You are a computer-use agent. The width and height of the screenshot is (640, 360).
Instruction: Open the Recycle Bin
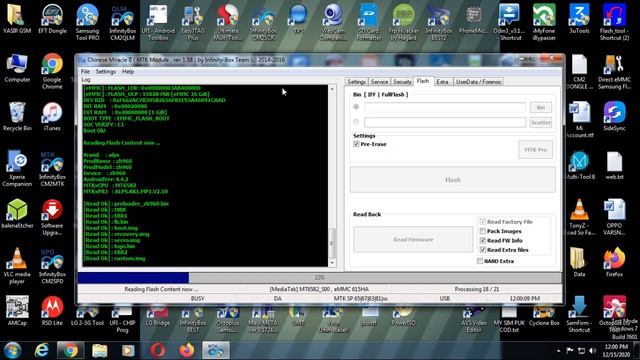coord(17,116)
